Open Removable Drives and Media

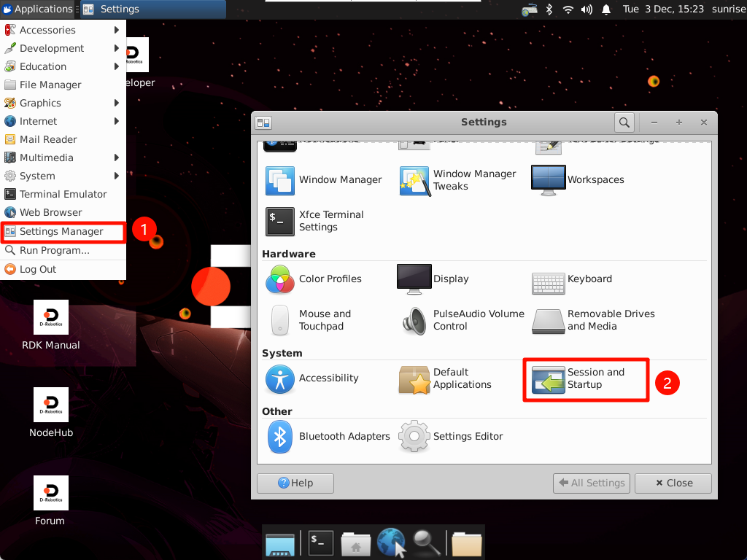click(594, 320)
